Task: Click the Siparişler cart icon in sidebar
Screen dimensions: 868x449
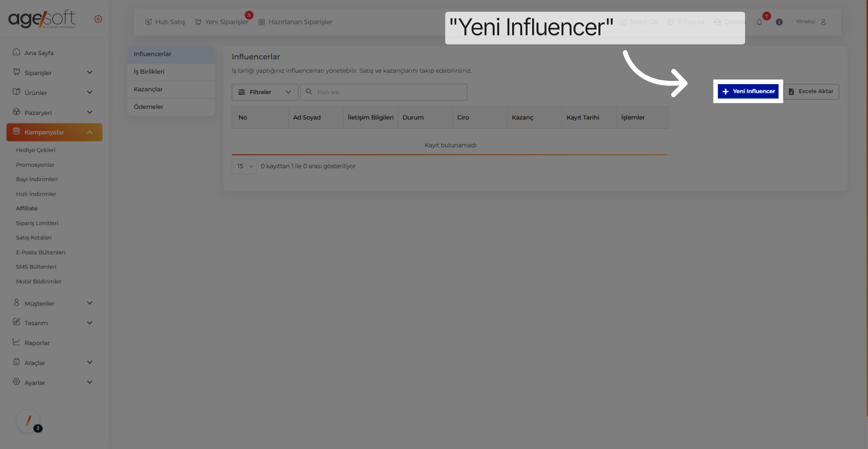Action: tap(16, 72)
